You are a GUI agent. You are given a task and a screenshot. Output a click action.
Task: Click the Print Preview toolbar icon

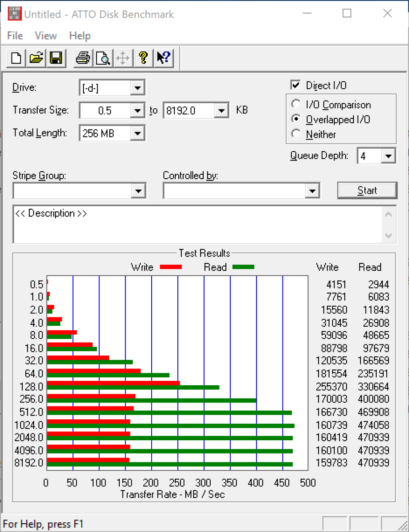coord(103,58)
